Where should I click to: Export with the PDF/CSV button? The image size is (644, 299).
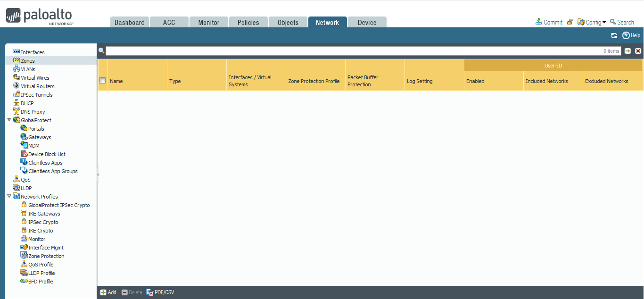click(x=160, y=292)
